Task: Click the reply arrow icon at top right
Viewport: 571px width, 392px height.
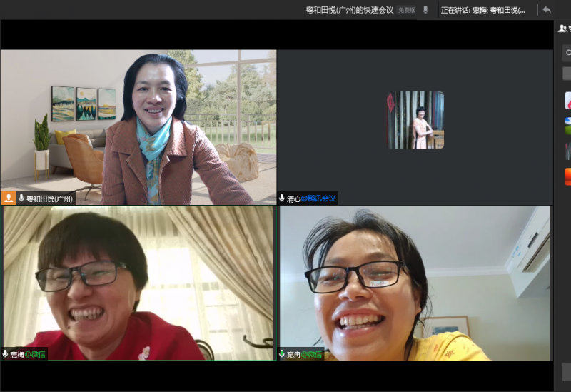Action: 547,10
